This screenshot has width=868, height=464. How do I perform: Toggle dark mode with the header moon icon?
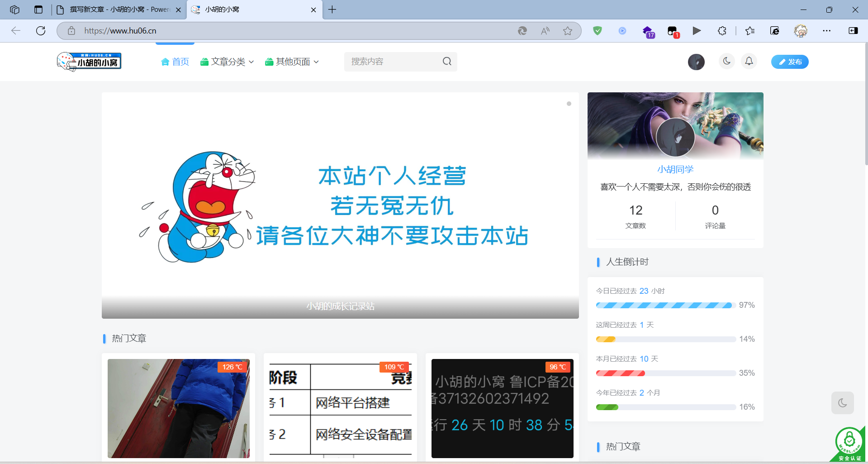727,61
